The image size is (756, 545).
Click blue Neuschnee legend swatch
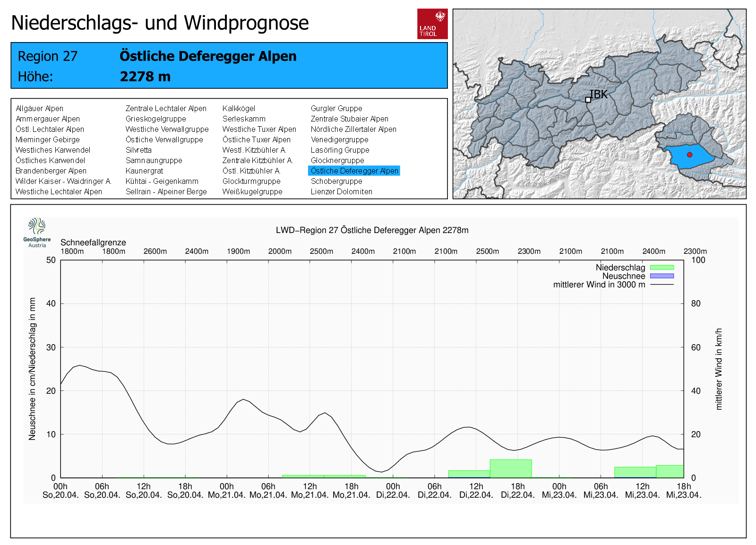[x=661, y=276]
